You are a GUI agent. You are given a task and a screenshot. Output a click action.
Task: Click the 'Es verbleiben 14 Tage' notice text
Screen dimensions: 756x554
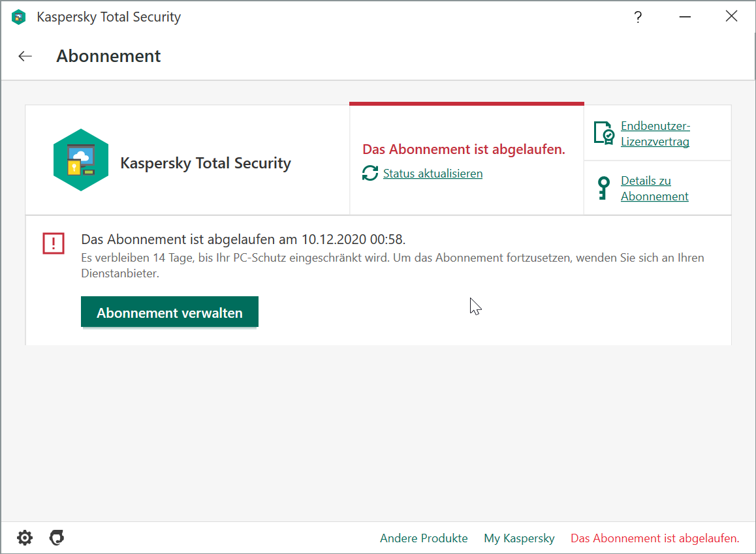click(x=392, y=266)
